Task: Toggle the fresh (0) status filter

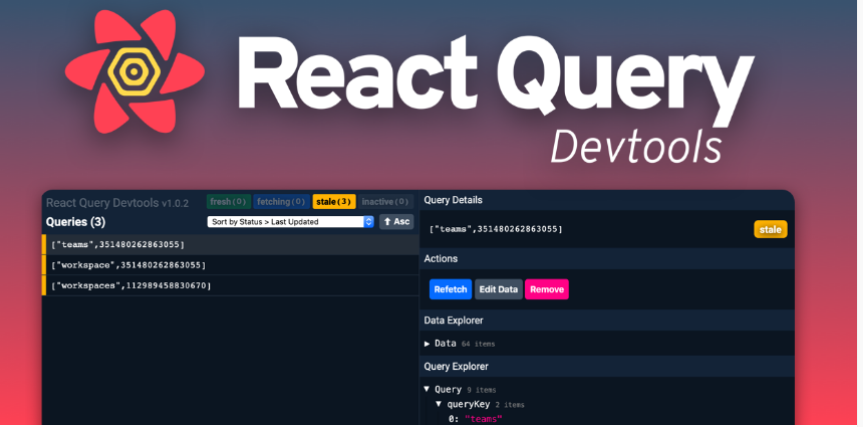Action: pyautogui.click(x=228, y=202)
